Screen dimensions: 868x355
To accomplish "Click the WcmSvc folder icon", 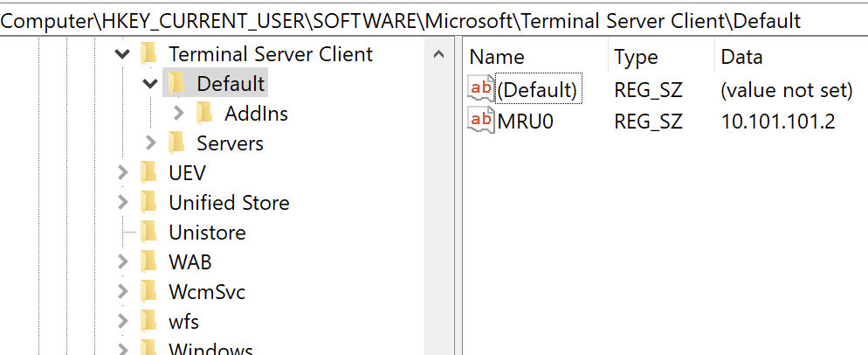I will 148,291.
